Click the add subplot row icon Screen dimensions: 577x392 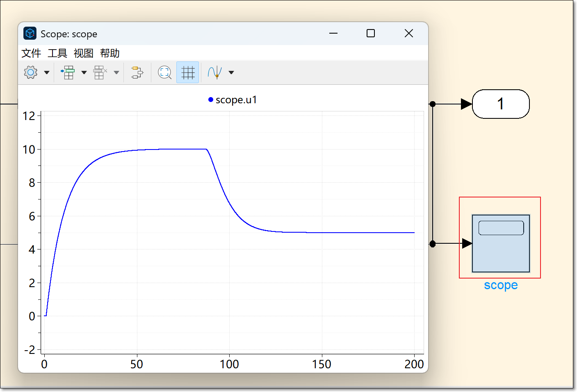68,73
